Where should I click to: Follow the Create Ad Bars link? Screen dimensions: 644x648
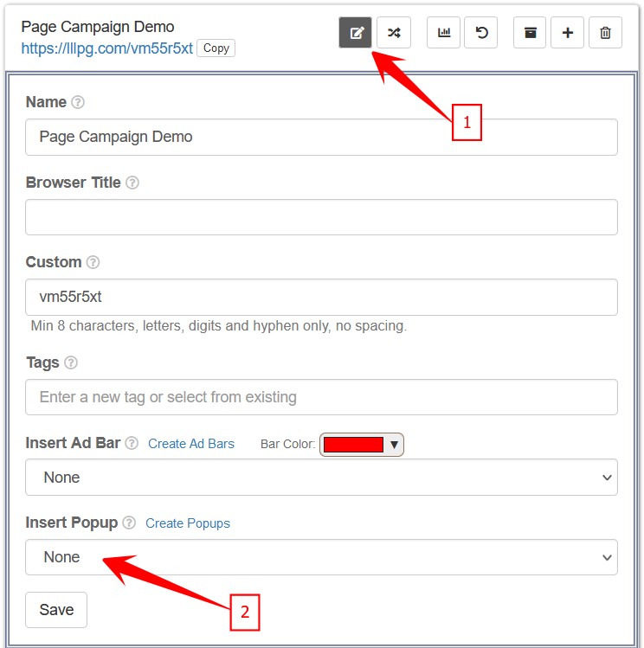click(x=190, y=444)
